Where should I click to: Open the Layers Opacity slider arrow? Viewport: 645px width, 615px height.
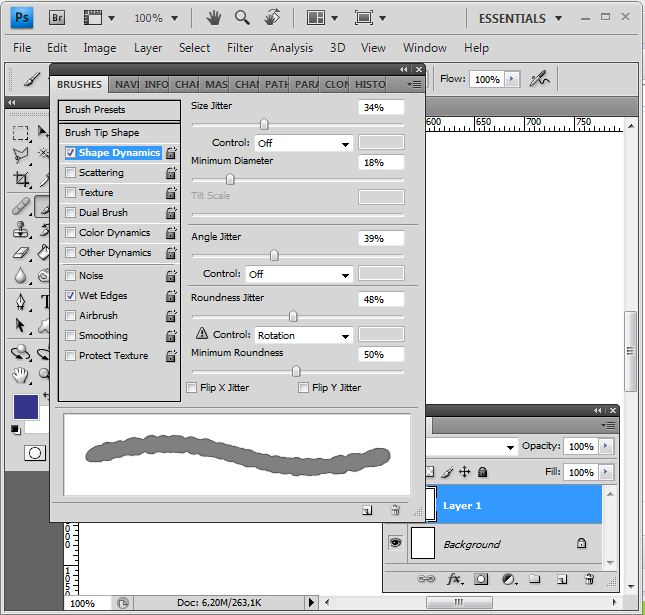point(605,446)
